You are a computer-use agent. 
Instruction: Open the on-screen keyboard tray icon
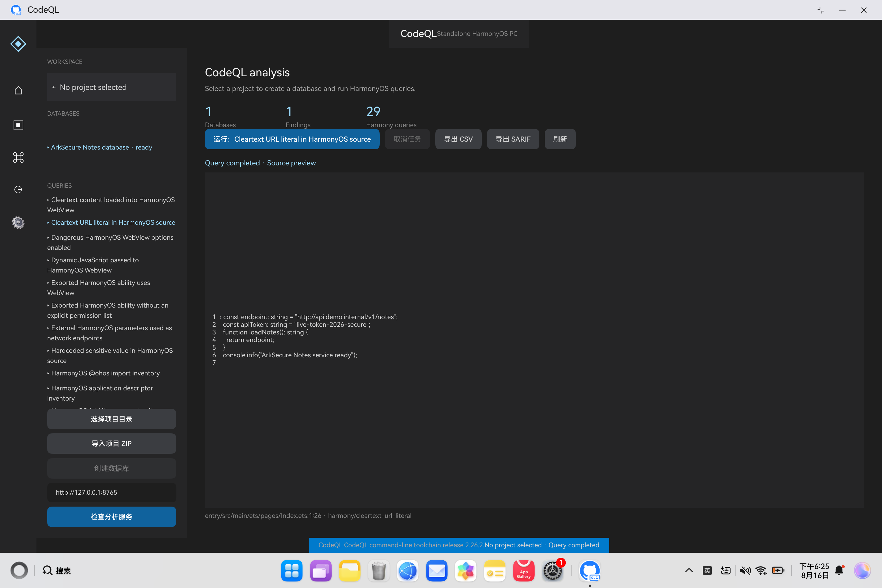(x=726, y=570)
